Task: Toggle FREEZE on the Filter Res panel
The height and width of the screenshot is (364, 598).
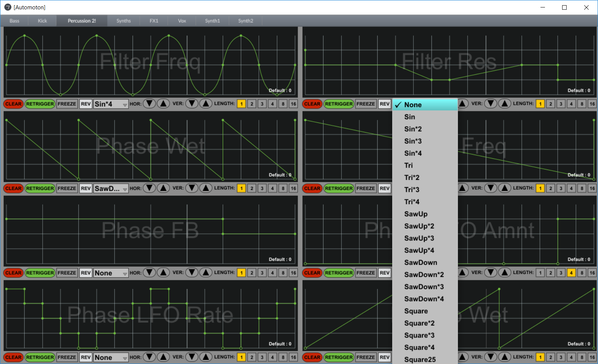Action: pos(366,104)
